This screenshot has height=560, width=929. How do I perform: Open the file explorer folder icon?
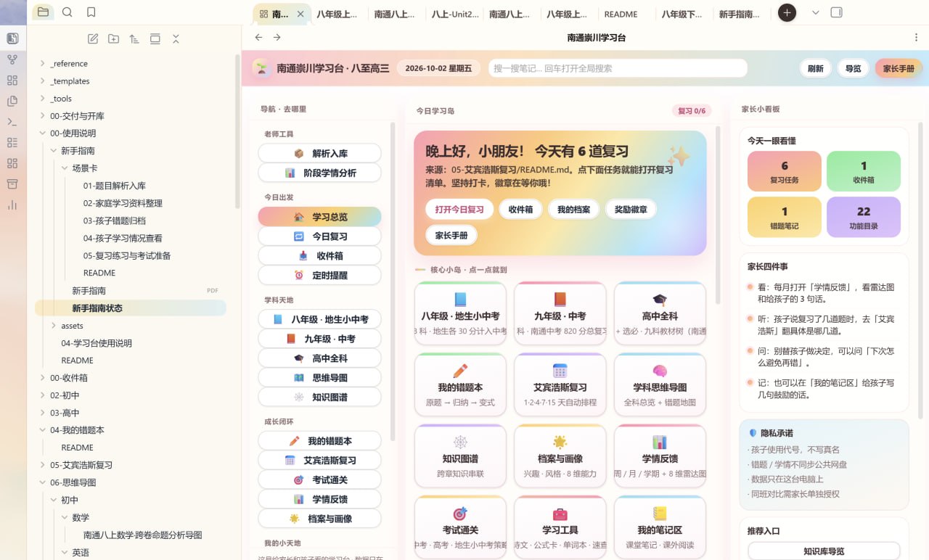tap(43, 12)
